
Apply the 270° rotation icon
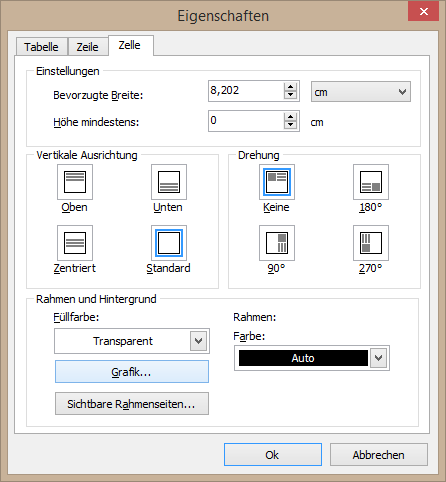click(x=371, y=243)
